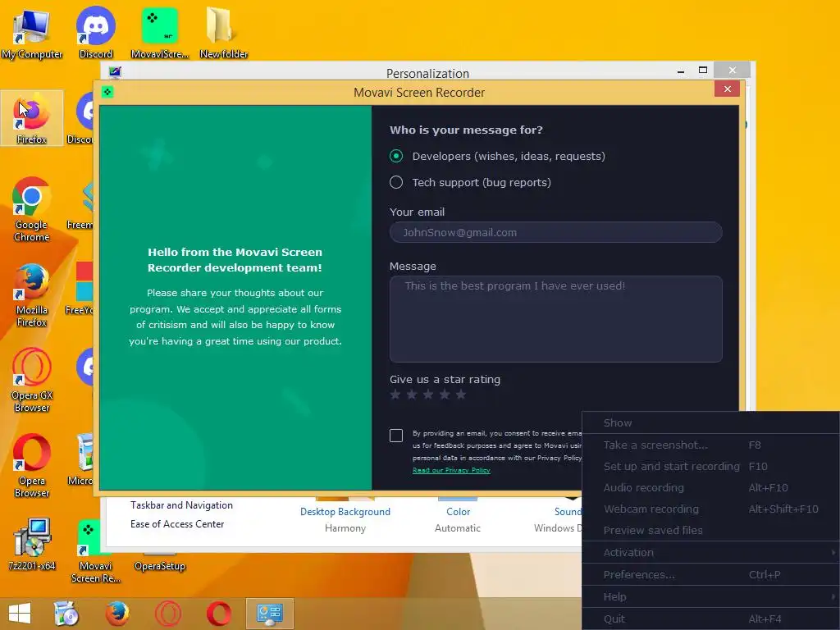Image resolution: width=840 pixels, height=630 pixels.
Task: Expand Help submenu in tray menu
Action: coord(710,597)
